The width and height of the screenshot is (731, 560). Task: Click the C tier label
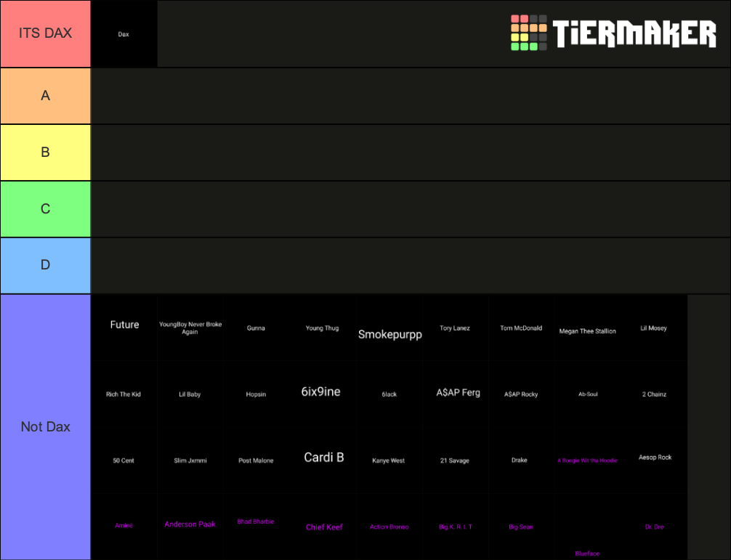tap(45, 208)
